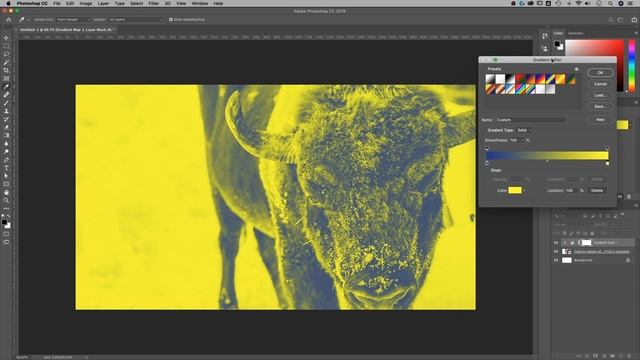Click the Load... button
This screenshot has height=360, width=640.
point(600,95)
